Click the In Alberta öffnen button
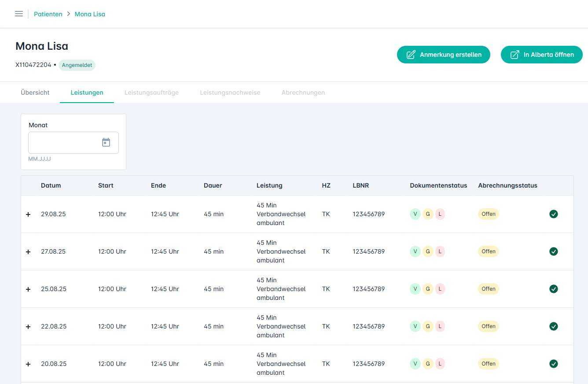 [x=541, y=55]
